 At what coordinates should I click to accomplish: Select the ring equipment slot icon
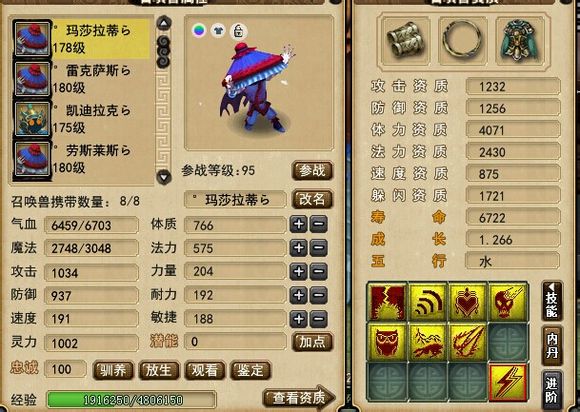pos(462,41)
